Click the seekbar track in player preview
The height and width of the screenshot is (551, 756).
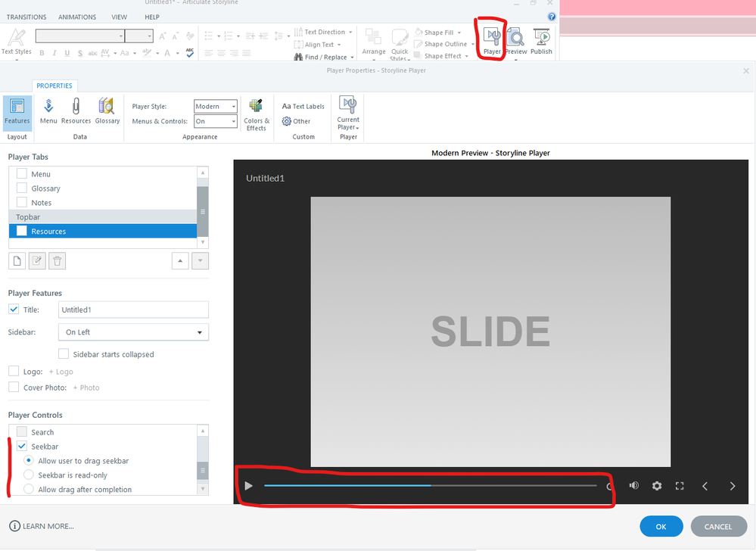[x=430, y=486]
